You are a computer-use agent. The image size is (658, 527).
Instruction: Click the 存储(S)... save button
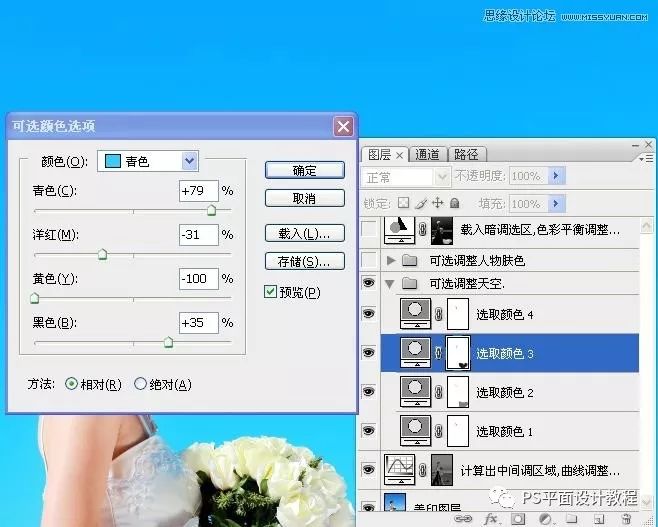click(x=305, y=261)
